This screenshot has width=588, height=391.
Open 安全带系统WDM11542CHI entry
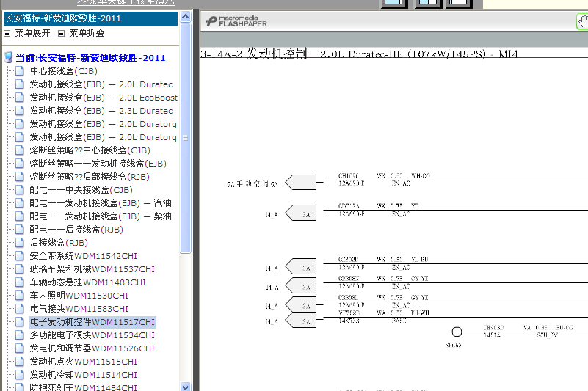coord(83,256)
